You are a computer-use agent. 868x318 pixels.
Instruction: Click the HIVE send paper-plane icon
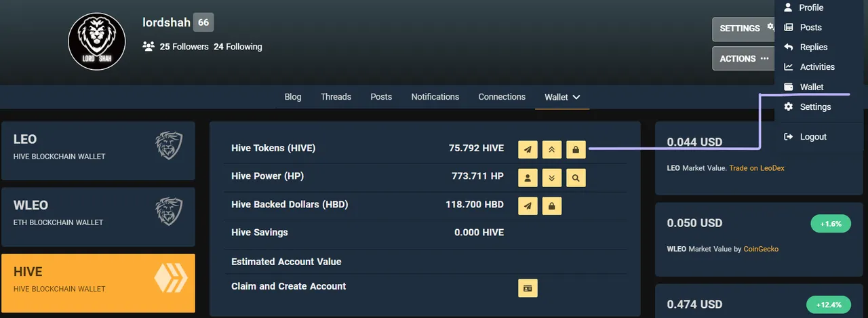528,149
